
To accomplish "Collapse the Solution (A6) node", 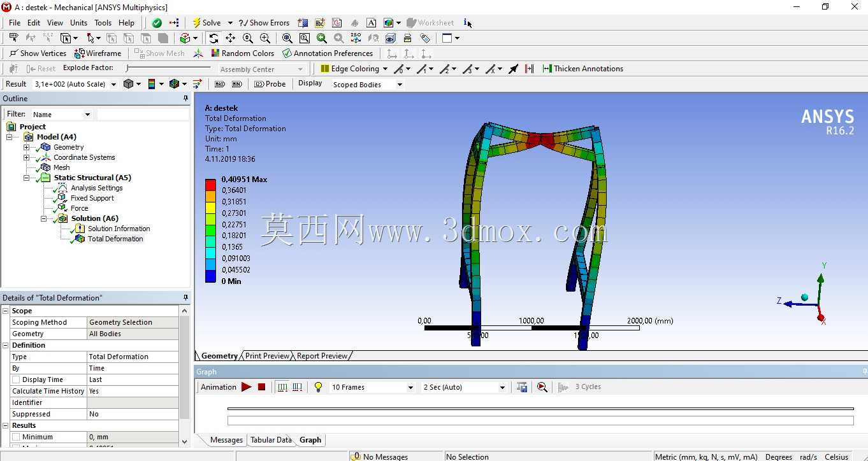I will coord(43,218).
